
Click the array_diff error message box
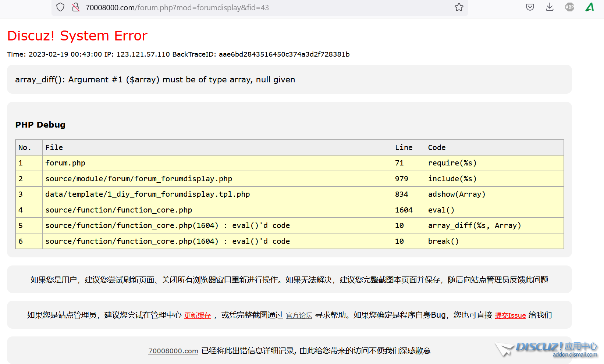(x=289, y=79)
